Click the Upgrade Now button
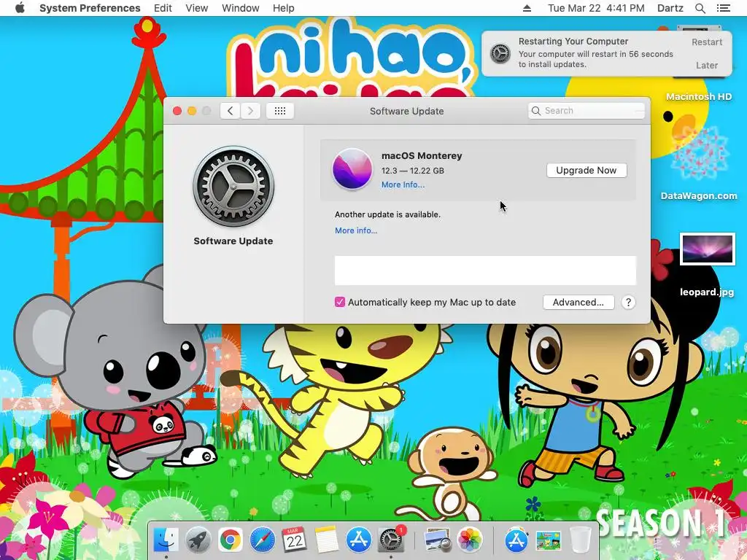The width and height of the screenshot is (747, 560). 587,170
